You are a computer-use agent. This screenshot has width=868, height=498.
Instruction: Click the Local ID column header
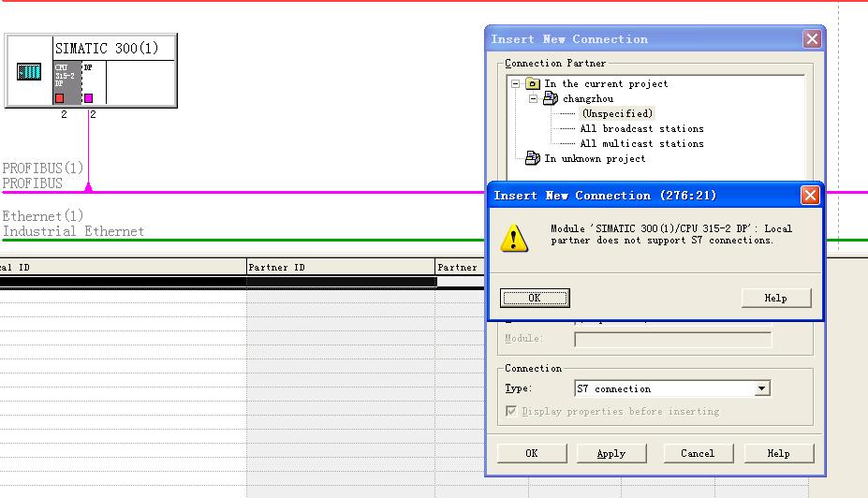(123, 268)
